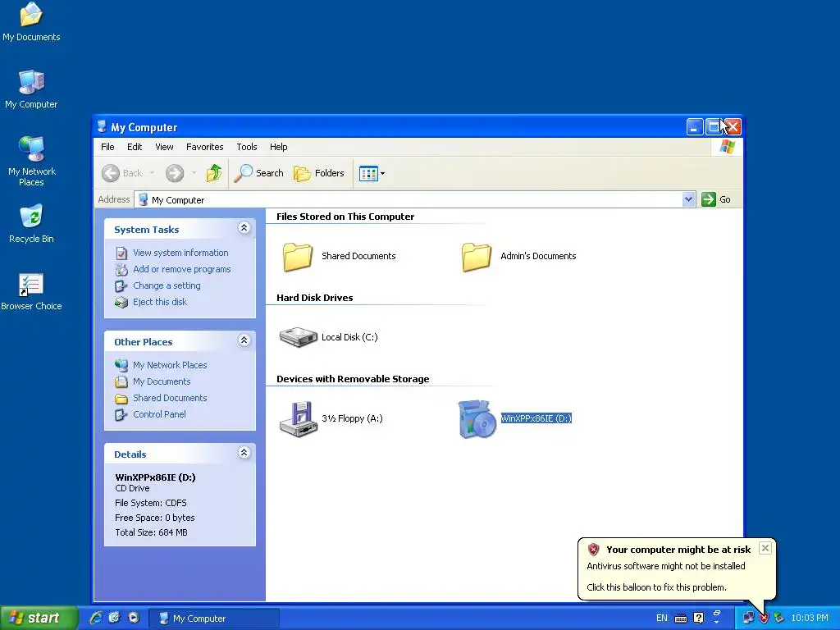Click Change a setting link
Screen dimensions: 840x630
(167, 286)
